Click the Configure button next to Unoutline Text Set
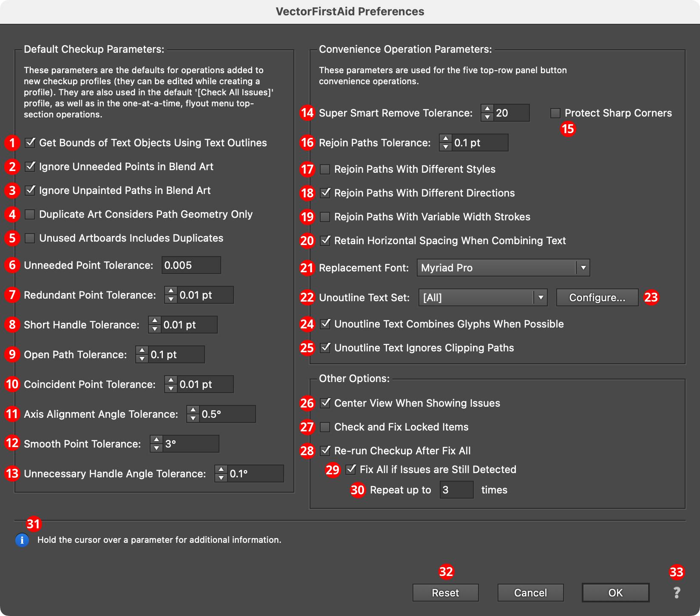The height and width of the screenshot is (616, 700). click(x=597, y=297)
